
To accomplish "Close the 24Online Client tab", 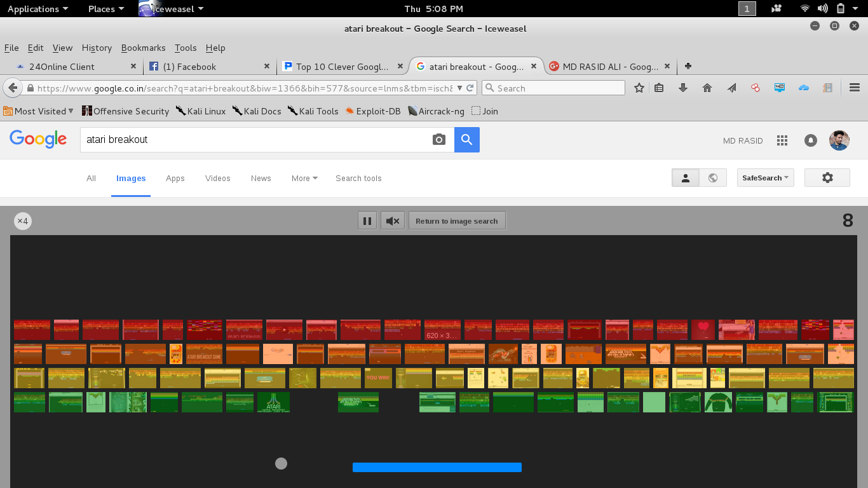I will [133, 66].
